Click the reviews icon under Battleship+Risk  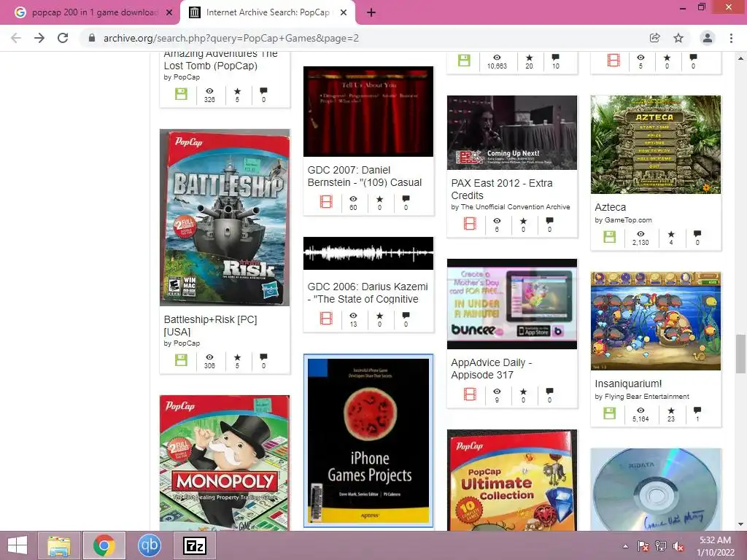click(x=263, y=357)
